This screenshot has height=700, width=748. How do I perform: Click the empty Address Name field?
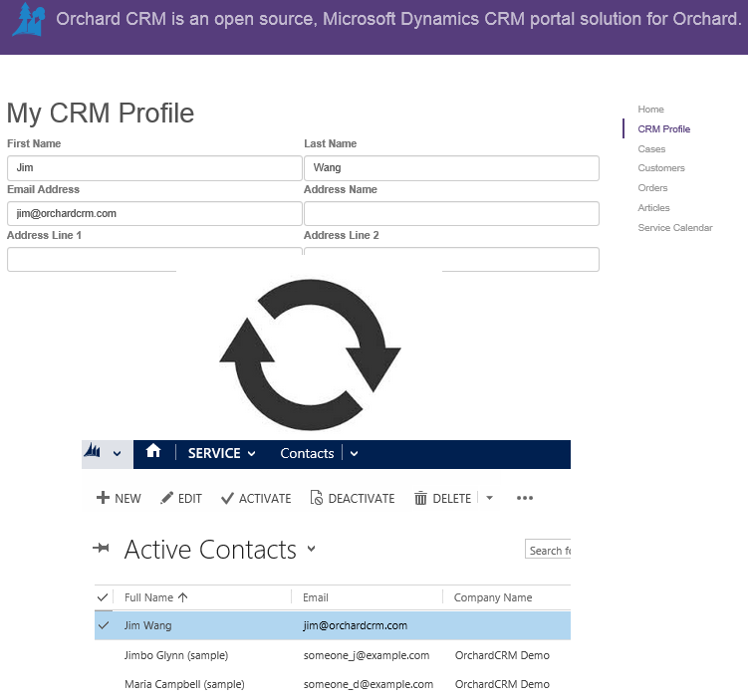coord(451,214)
